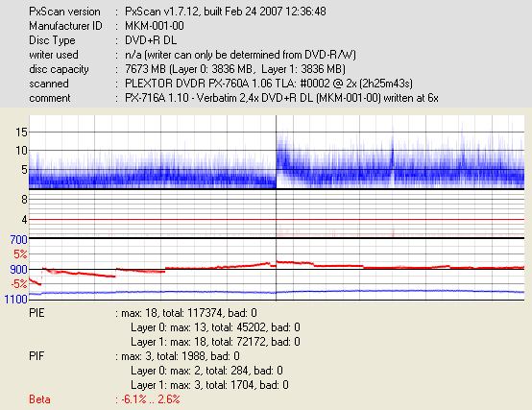
Task: Click the blue 700 axis label
Action: click(18, 240)
